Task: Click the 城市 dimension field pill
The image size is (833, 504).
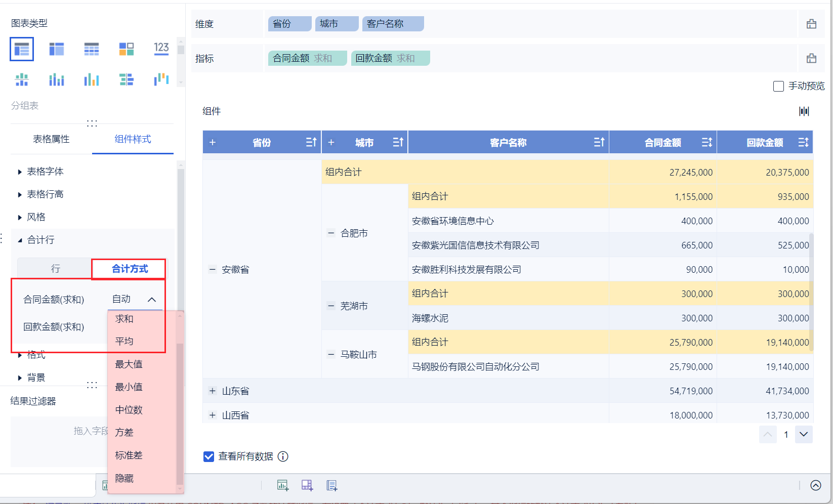Action: point(337,24)
